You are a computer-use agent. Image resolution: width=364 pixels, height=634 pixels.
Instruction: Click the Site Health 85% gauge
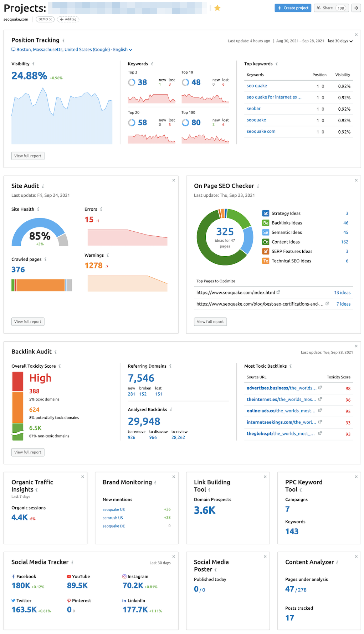[x=40, y=232]
